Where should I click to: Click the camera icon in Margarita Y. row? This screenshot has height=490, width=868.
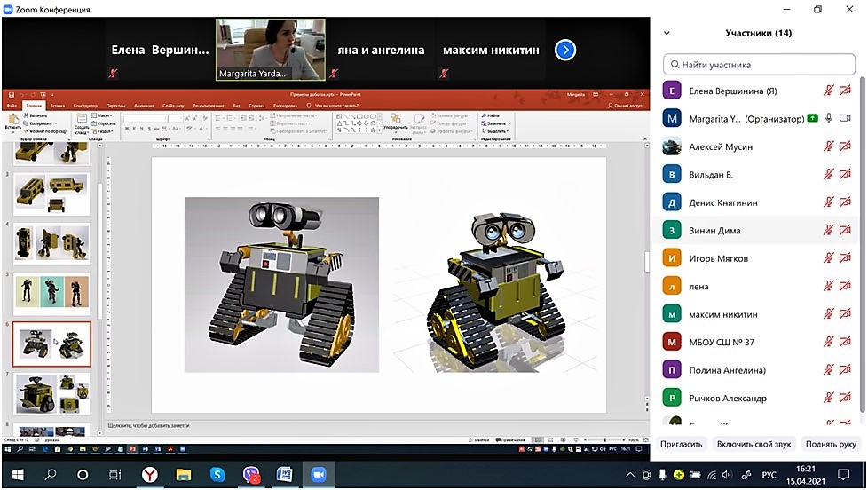(x=845, y=118)
